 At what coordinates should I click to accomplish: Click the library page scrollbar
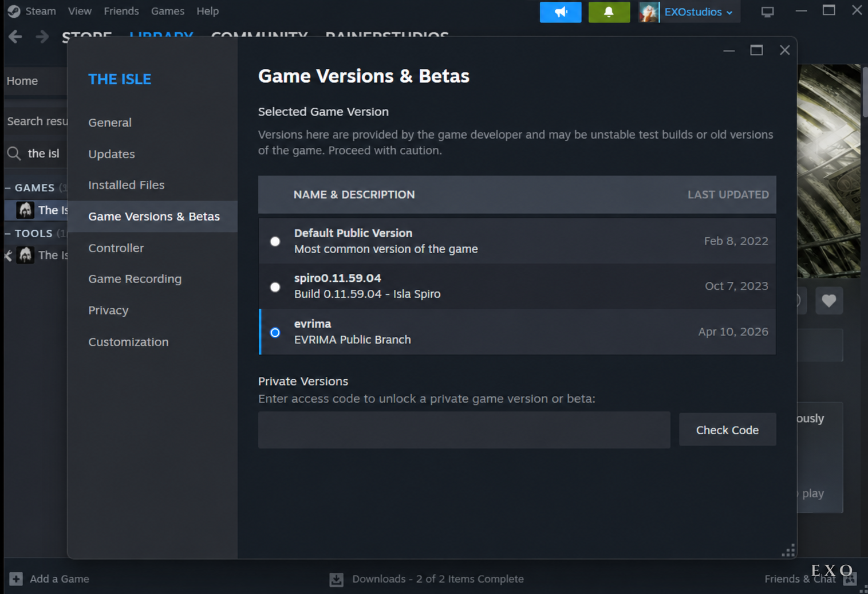(864, 92)
